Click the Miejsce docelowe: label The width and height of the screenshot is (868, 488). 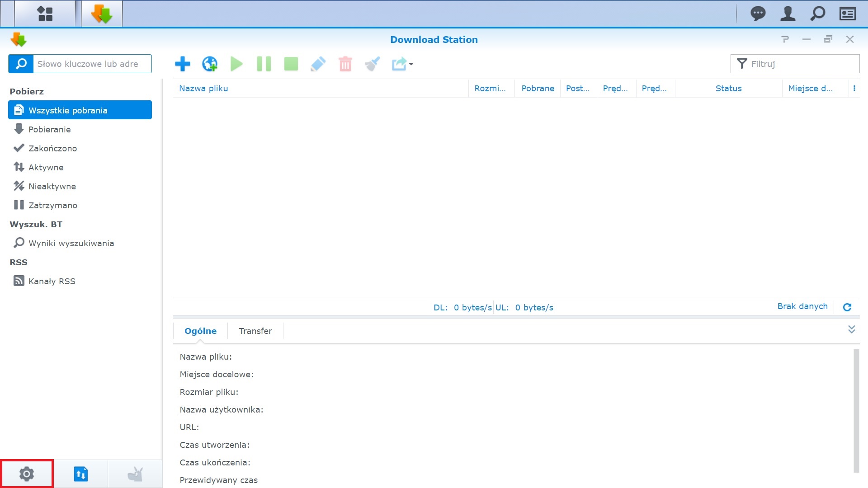(217, 375)
